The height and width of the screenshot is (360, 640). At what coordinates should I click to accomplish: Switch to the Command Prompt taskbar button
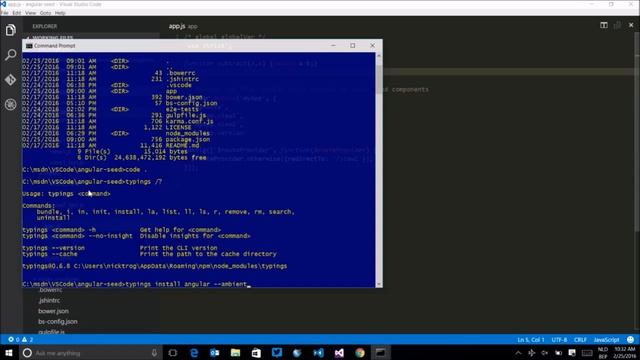click(x=380, y=353)
